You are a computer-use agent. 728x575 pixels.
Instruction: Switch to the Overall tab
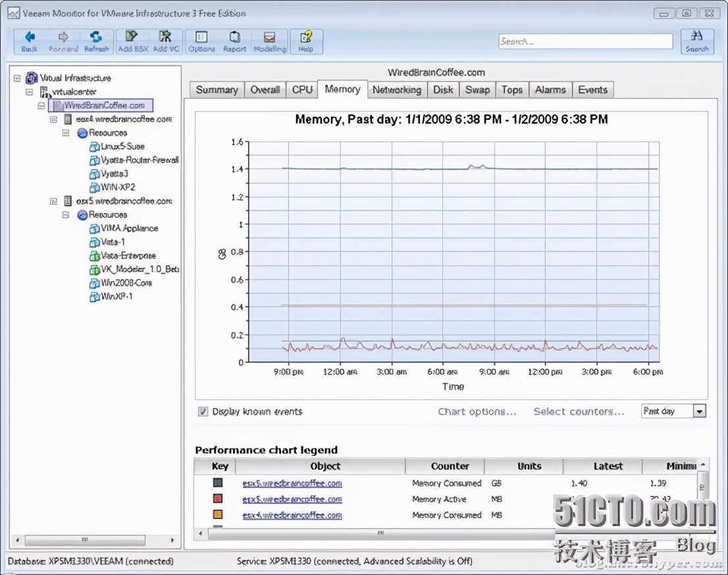[265, 89]
